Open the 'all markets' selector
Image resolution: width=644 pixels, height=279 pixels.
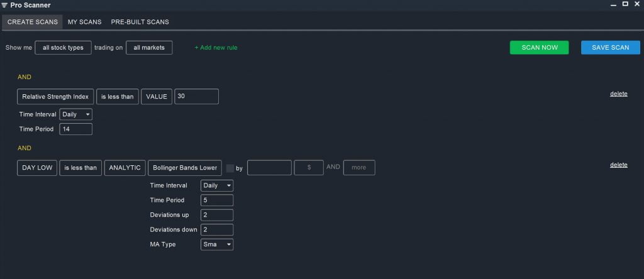pos(149,48)
